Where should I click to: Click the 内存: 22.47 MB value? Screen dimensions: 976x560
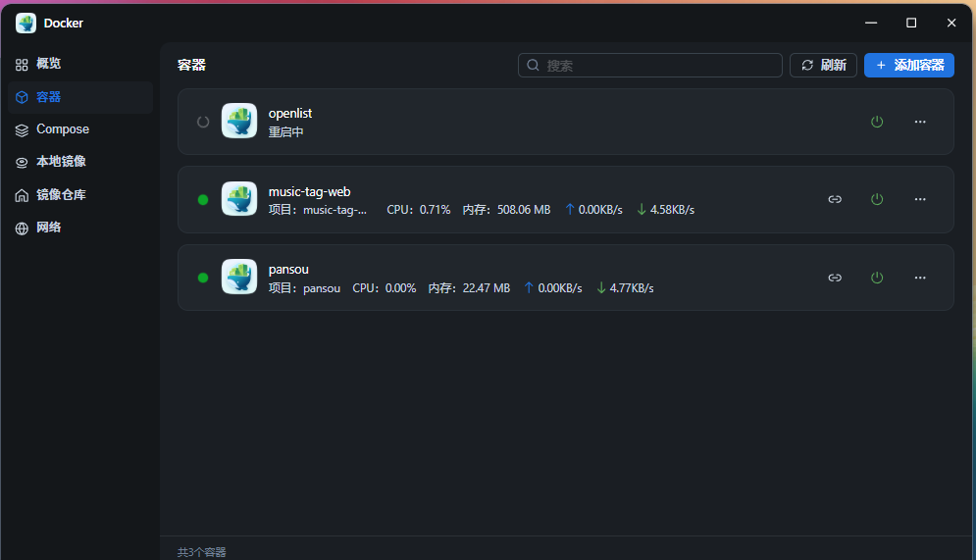click(469, 288)
